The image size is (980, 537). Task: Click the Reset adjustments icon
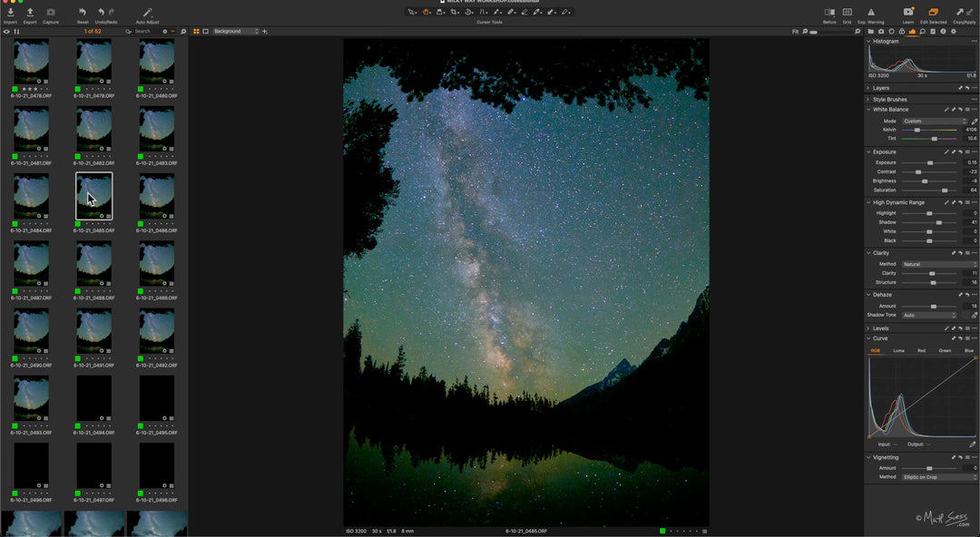[83, 13]
